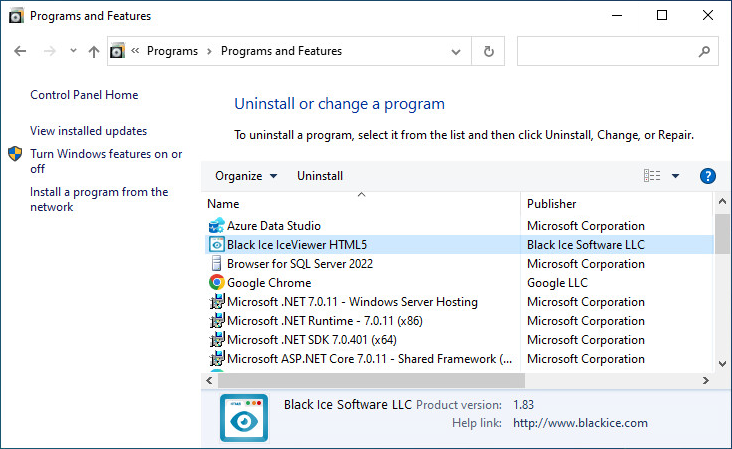Click the shield icon beside Windows features
The image size is (732, 449).
[x=15, y=154]
